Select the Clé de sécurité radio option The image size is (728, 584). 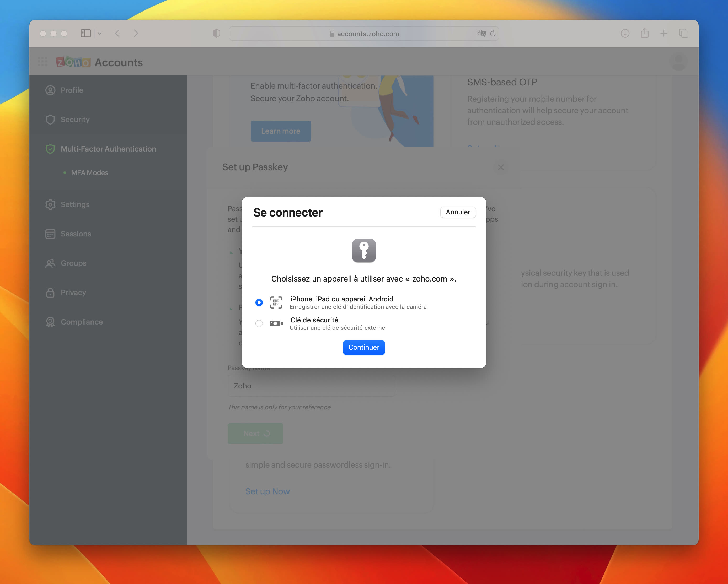[259, 323]
